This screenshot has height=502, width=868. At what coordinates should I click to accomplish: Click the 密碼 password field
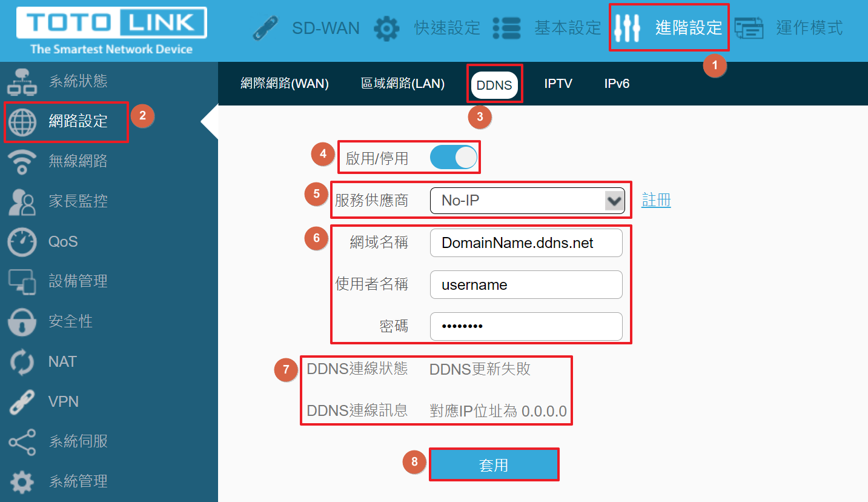click(526, 326)
